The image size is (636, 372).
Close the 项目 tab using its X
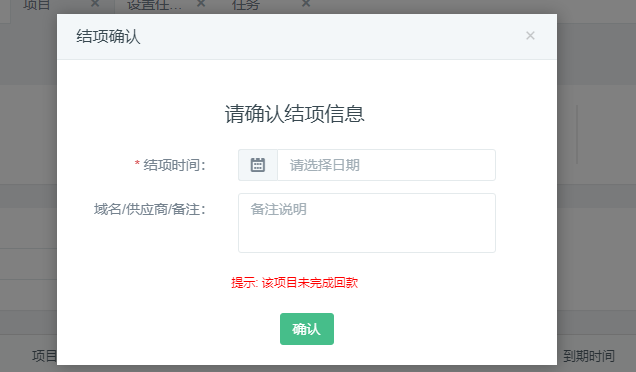point(95,4)
